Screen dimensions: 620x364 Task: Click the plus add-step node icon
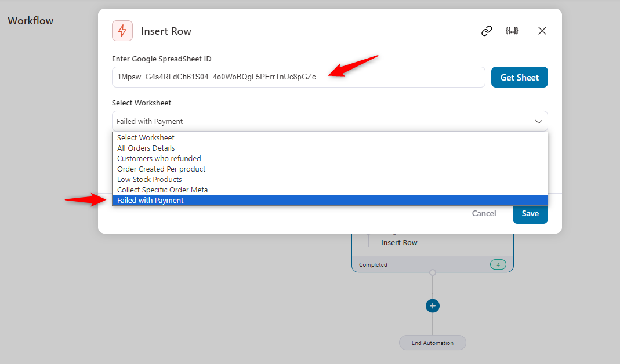(x=433, y=306)
